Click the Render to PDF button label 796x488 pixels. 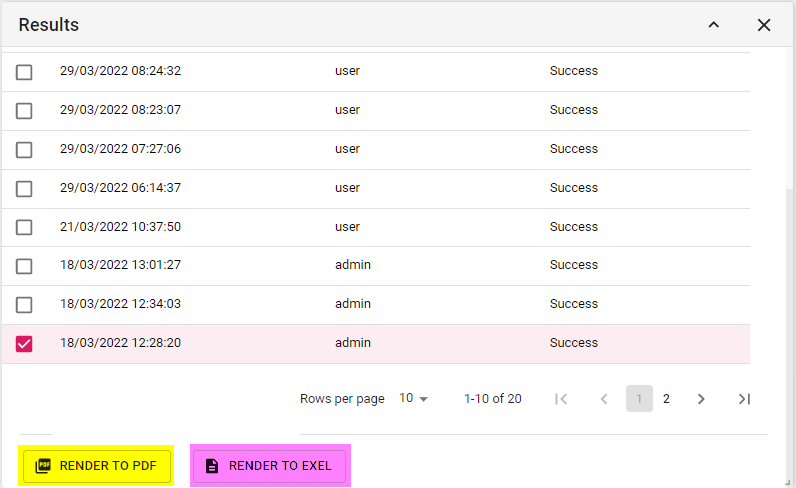pyautogui.click(x=108, y=466)
